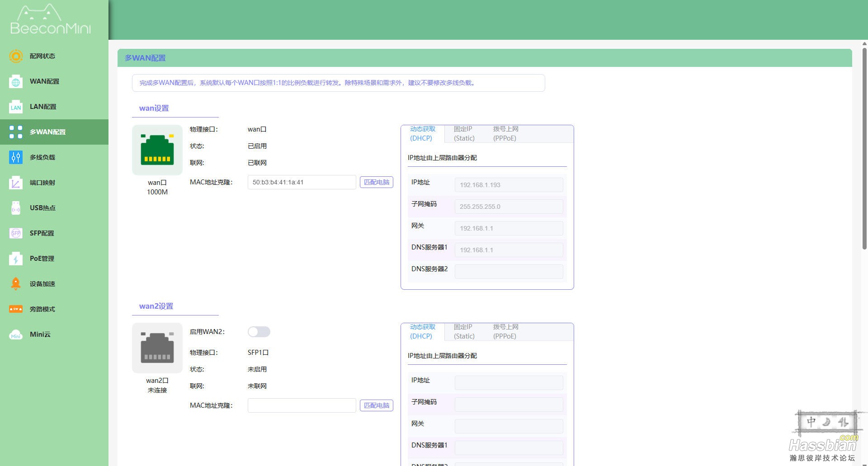
Task: Switch wan to 固定IP(Static) tab
Action: [464, 134]
